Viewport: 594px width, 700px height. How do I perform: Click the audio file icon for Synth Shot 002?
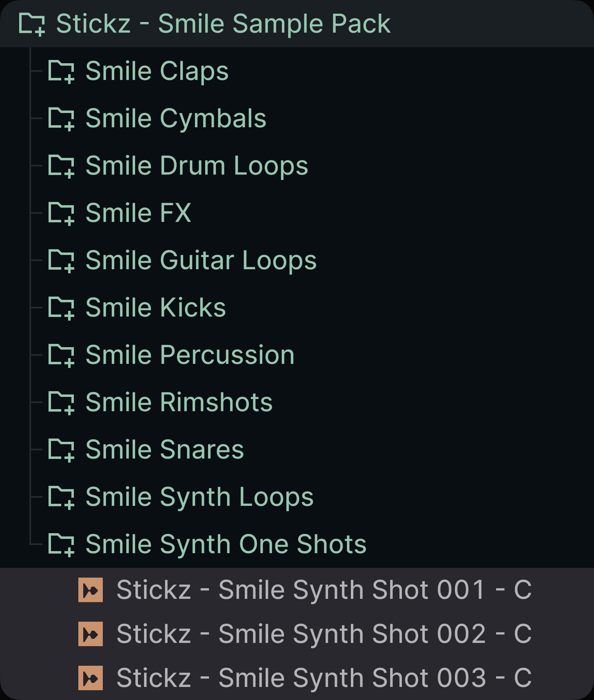click(x=91, y=634)
